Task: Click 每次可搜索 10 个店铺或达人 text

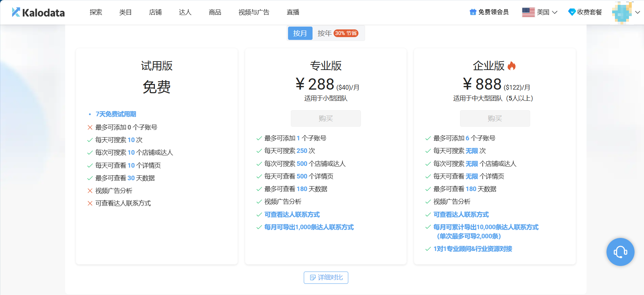Action: [x=134, y=153]
